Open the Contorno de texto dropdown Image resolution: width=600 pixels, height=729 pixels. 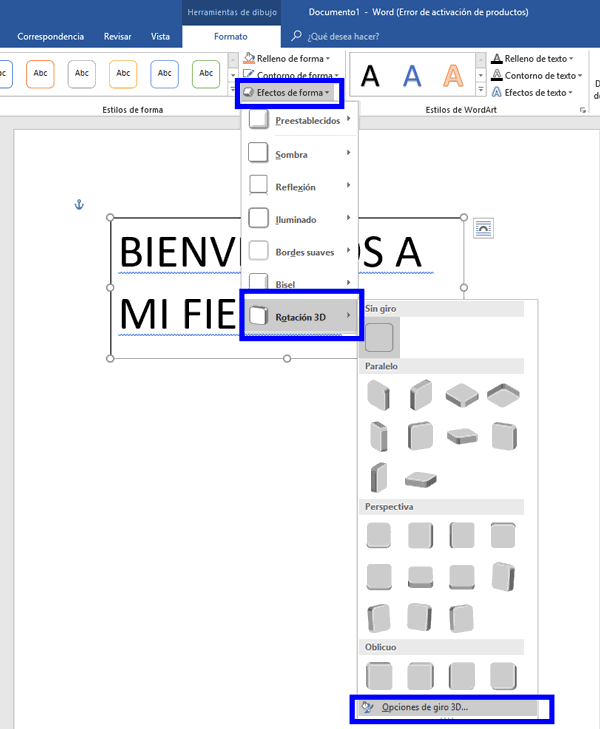pos(537,75)
